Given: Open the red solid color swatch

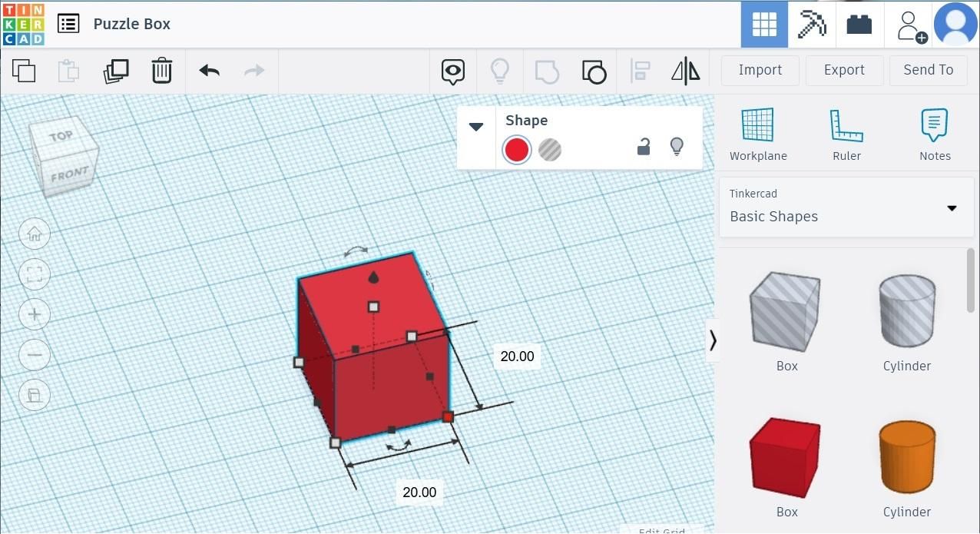Looking at the screenshot, I should pyautogui.click(x=516, y=149).
